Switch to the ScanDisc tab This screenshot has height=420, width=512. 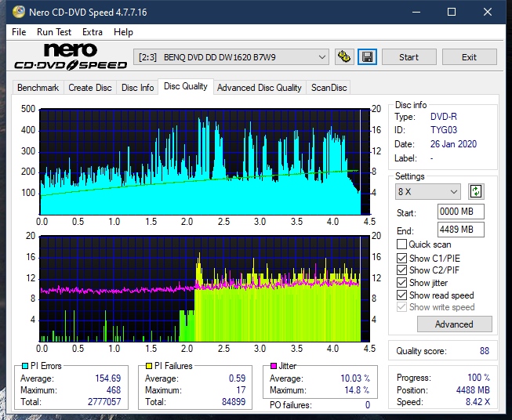329,88
